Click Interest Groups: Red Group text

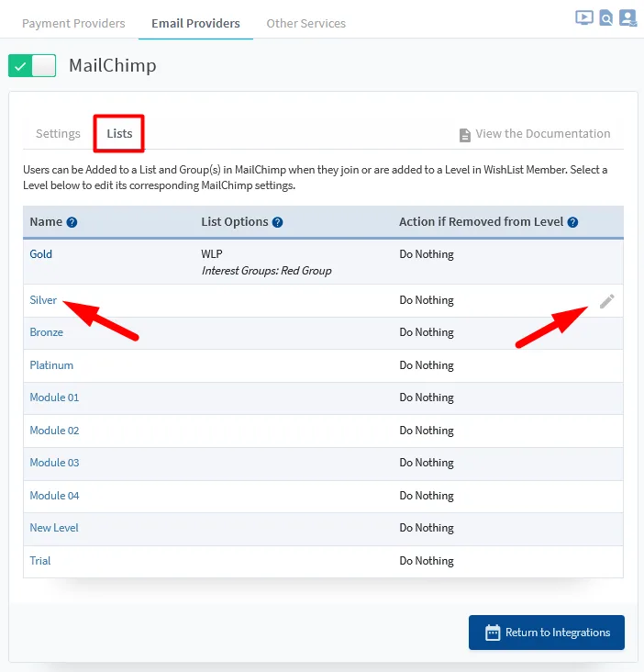pos(267,271)
